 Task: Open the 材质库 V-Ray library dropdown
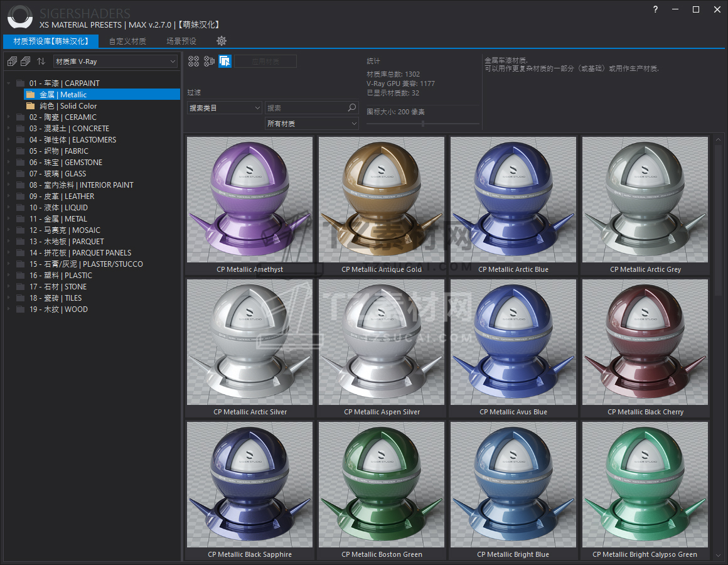(x=115, y=62)
